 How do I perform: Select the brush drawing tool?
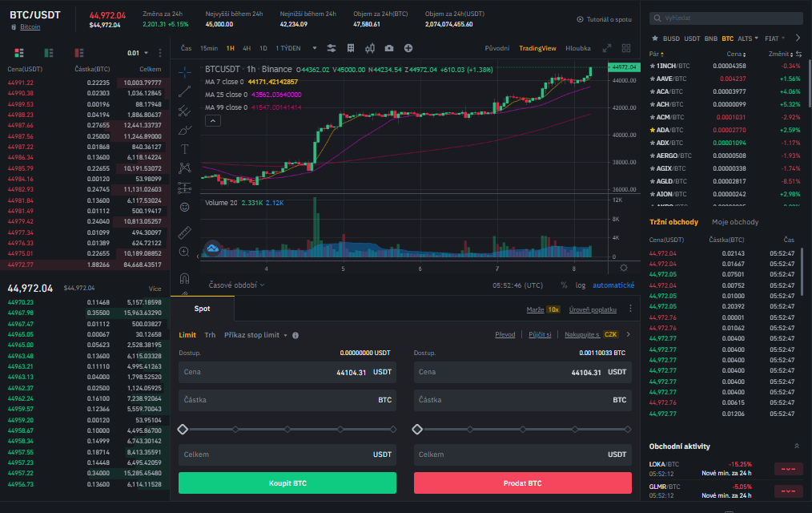pos(184,130)
